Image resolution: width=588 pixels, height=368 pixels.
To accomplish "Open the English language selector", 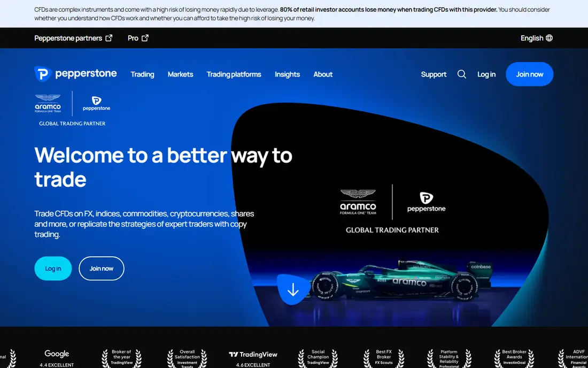I will tap(536, 38).
